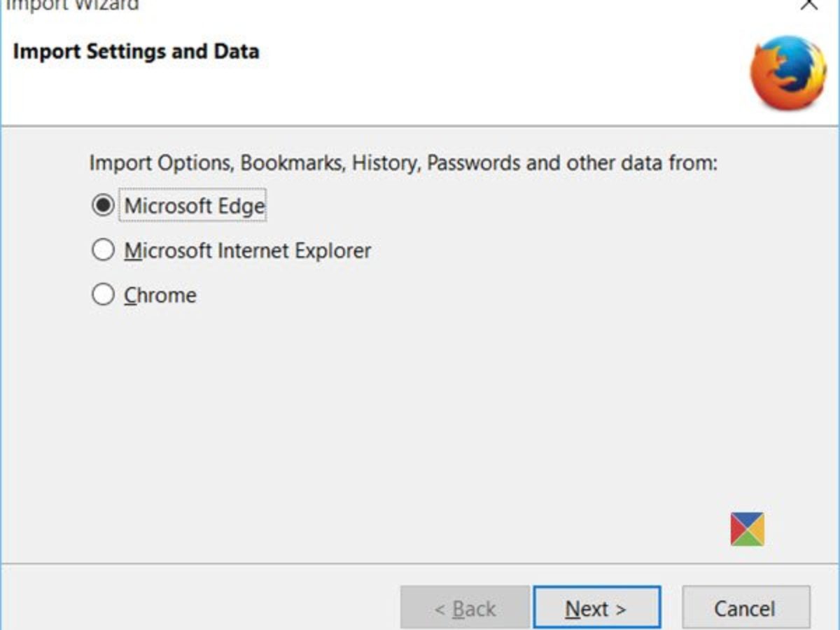Choose the Microsoft Internet Explorer radio button
The width and height of the screenshot is (840, 630).
click(x=103, y=250)
